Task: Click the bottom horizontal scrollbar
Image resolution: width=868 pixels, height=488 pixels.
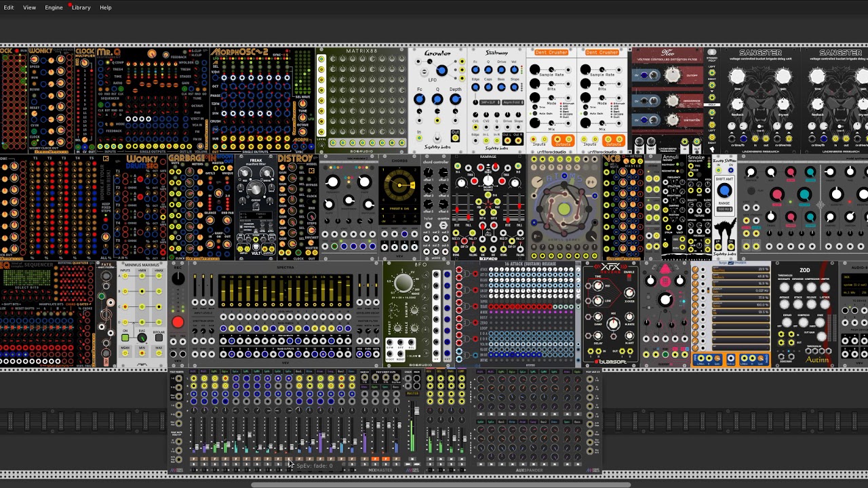Action: point(441,485)
